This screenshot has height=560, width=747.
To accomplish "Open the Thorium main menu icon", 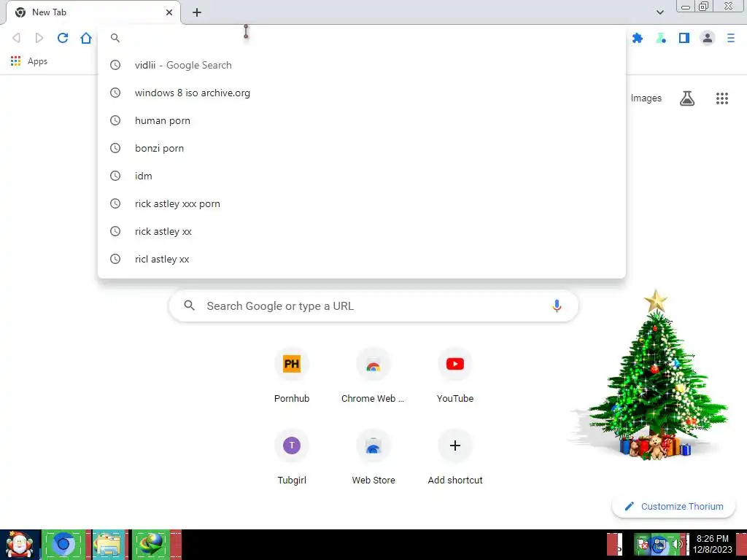I will [731, 38].
